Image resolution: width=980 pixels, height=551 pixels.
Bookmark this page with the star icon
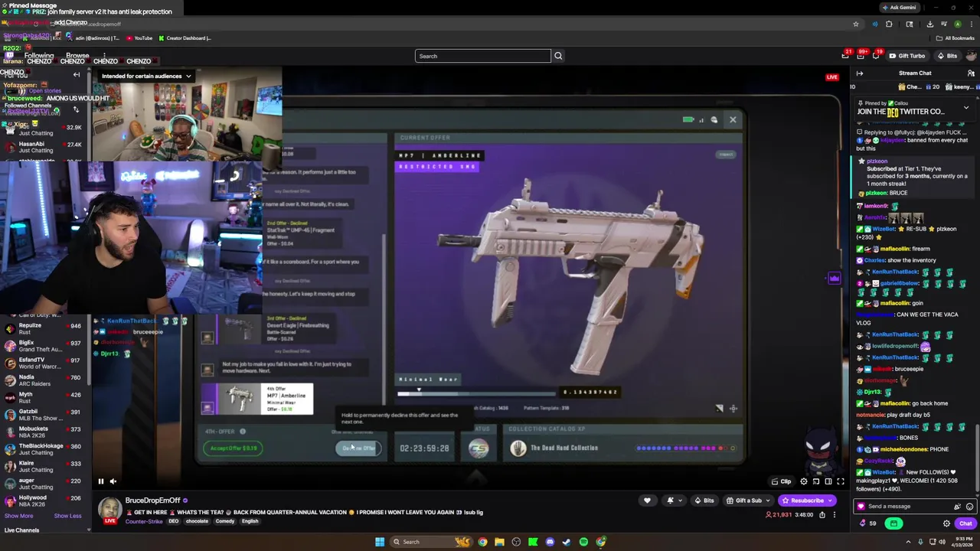[856, 24]
